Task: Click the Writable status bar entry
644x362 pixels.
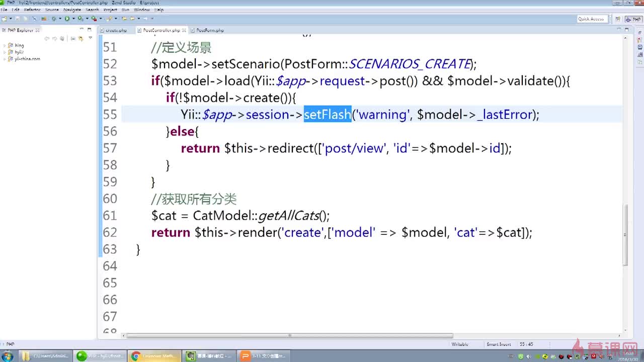Action: 460,344
